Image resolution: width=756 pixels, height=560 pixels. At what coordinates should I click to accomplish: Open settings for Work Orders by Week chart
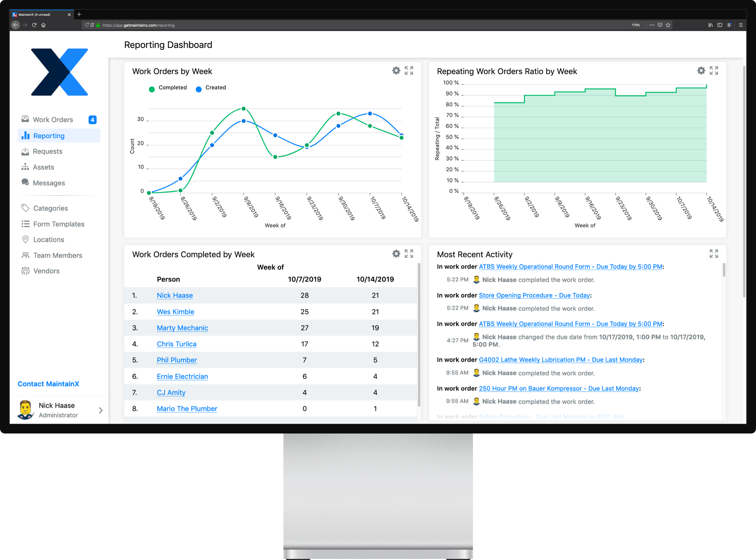[x=396, y=70]
